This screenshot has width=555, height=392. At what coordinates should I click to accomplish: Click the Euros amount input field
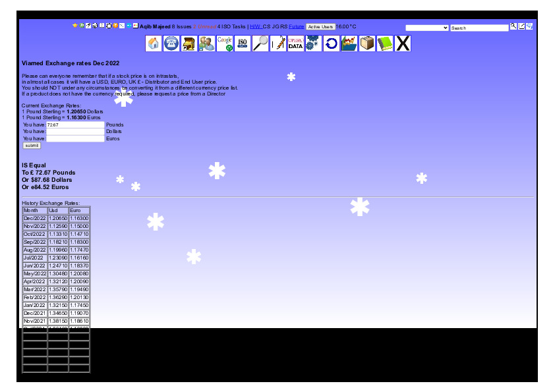point(75,139)
